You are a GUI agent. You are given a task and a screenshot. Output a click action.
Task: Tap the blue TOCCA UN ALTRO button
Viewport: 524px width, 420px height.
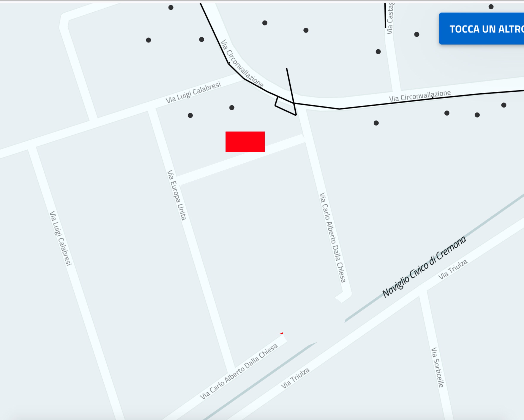pyautogui.click(x=481, y=29)
